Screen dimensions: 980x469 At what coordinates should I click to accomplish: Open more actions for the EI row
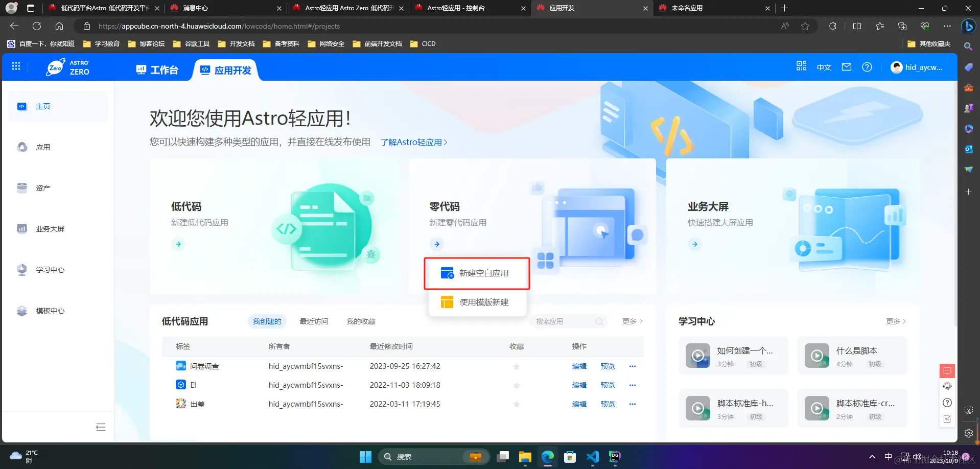pyautogui.click(x=633, y=385)
